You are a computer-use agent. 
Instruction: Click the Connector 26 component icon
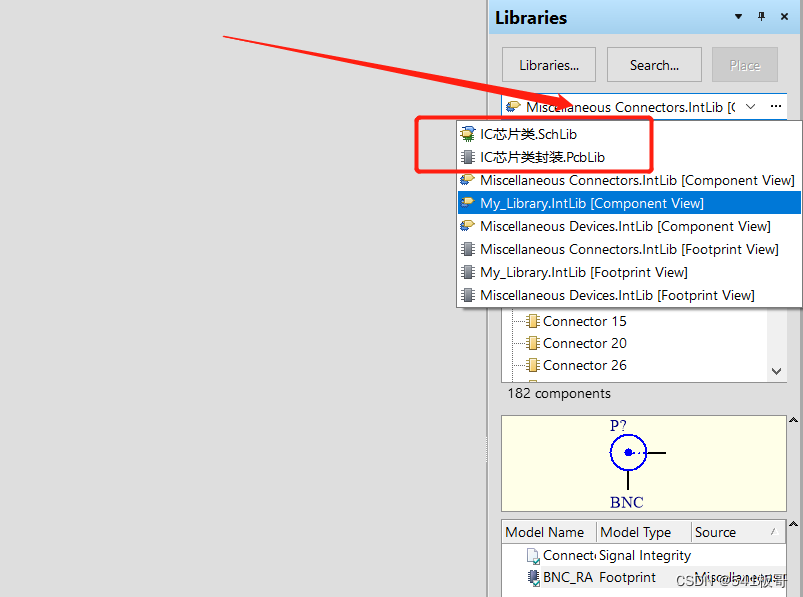pos(532,365)
